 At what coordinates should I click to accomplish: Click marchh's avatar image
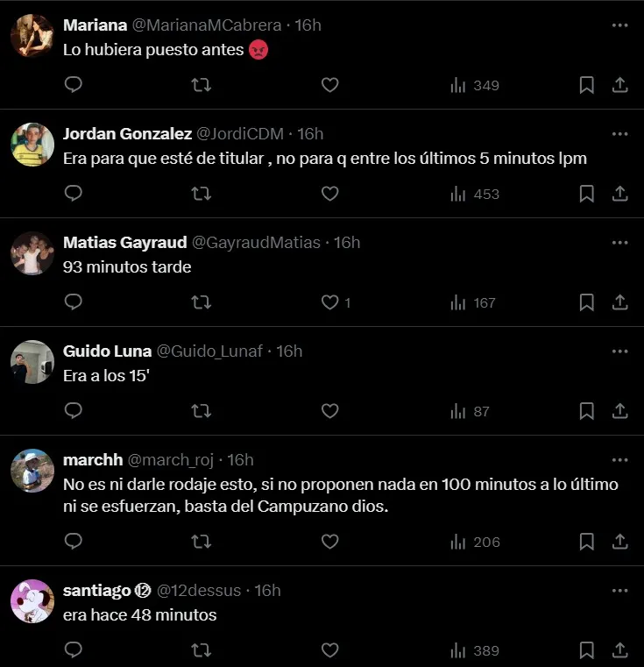point(33,471)
